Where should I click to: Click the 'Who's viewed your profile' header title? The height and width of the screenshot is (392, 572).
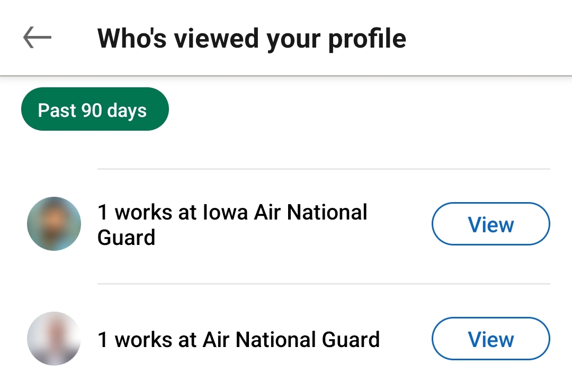[252, 38]
